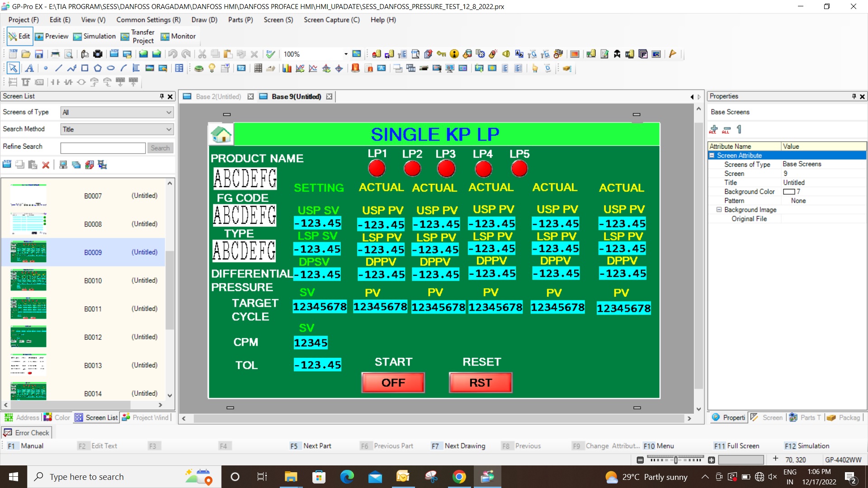Viewport: 868px width, 488px height.
Task: Select the Line draw tool
Action: [x=58, y=68]
